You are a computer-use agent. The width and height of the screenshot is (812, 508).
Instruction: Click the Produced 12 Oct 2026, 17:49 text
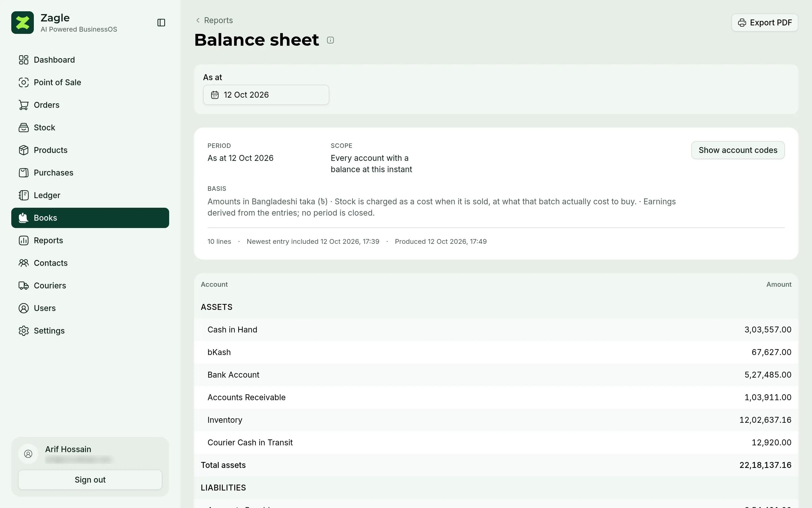(441, 242)
